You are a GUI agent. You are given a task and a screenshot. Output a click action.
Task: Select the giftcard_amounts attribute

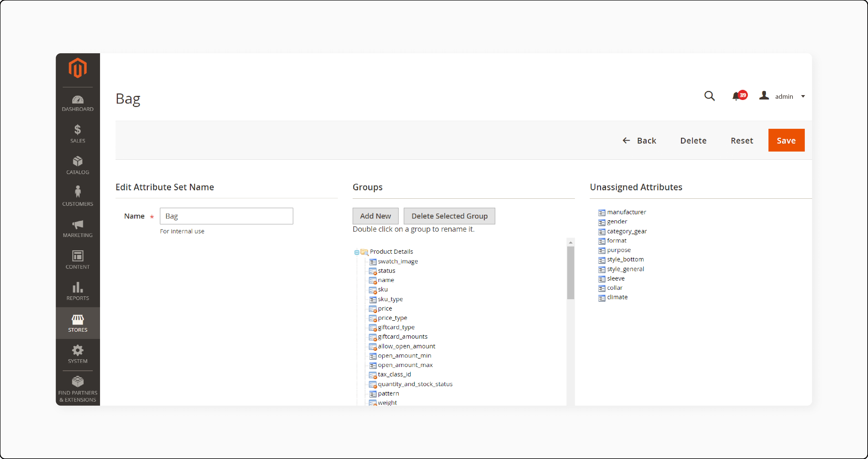398,337
